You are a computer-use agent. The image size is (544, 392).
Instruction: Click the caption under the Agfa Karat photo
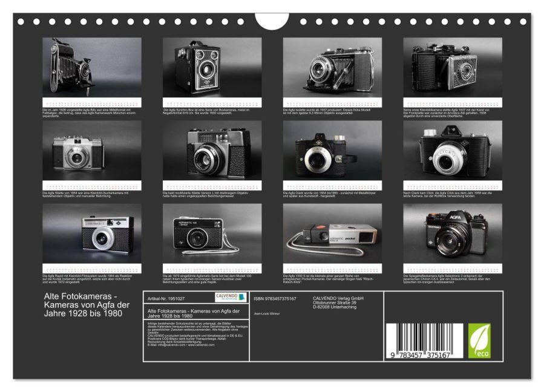(447, 113)
